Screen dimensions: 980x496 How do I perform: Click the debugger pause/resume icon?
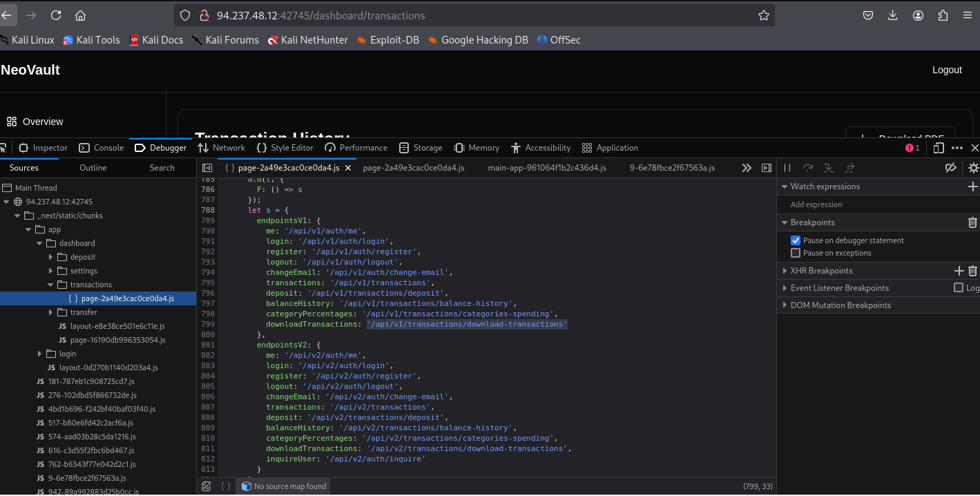point(787,168)
